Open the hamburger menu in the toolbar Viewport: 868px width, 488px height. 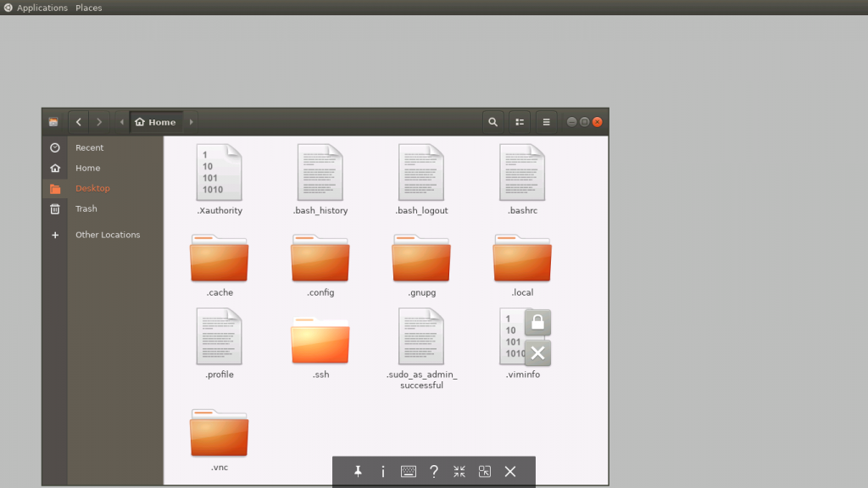coord(547,122)
